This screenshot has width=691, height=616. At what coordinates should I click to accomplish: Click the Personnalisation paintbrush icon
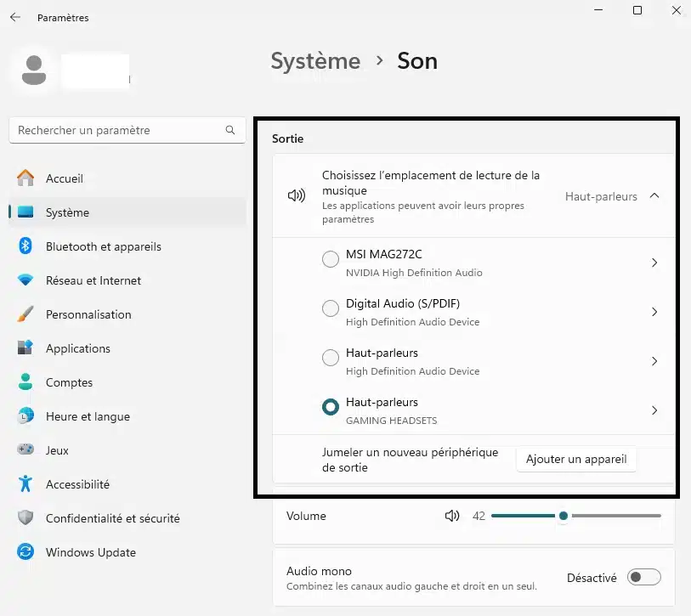coord(25,314)
